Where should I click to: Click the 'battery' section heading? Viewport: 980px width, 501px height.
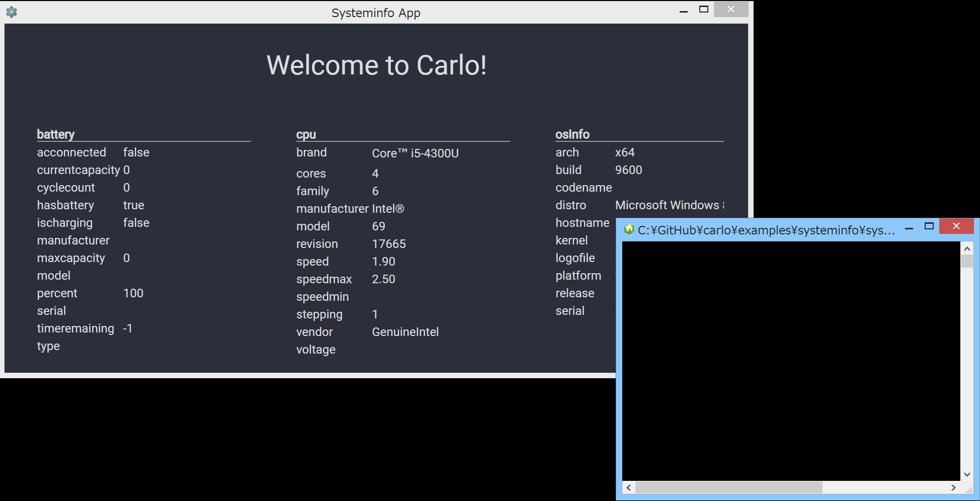click(56, 134)
